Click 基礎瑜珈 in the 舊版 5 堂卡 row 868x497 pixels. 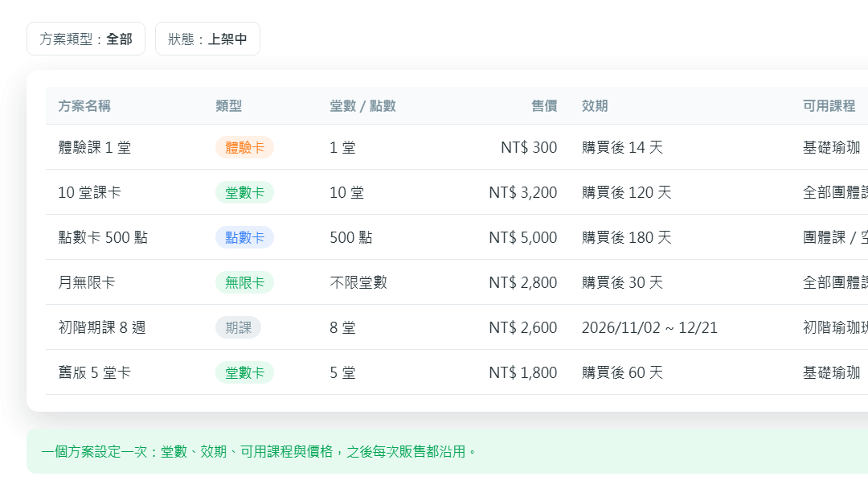[832, 372]
